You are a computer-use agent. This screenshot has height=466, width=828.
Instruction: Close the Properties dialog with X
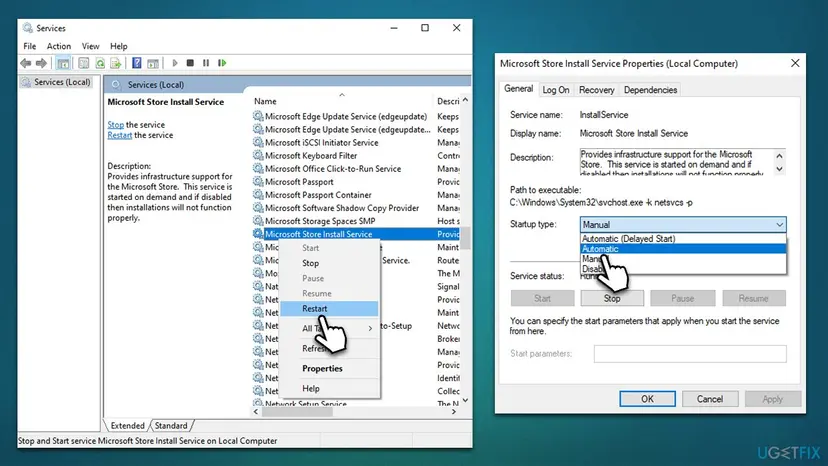(x=795, y=63)
